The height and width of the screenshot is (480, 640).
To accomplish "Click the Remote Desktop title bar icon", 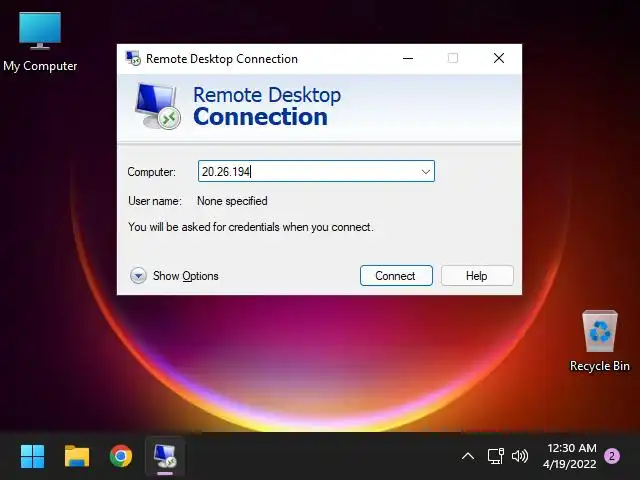I will pyautogui.click(x=133, y=58).
